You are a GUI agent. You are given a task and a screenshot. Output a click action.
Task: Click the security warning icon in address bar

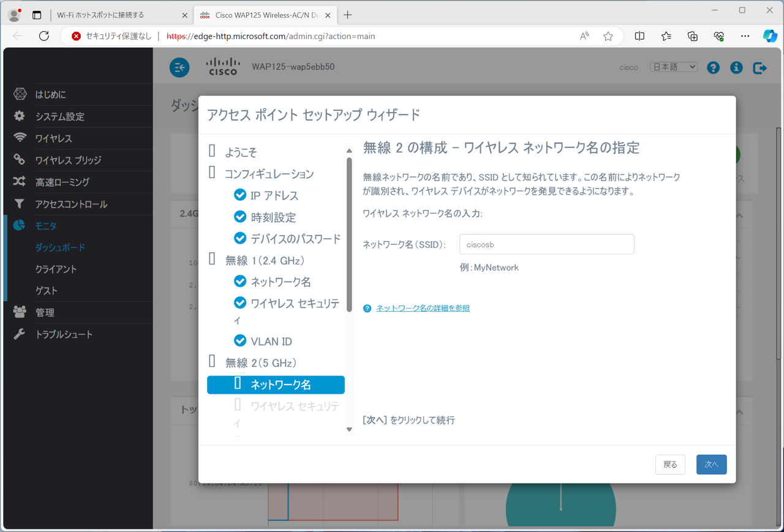76,36
